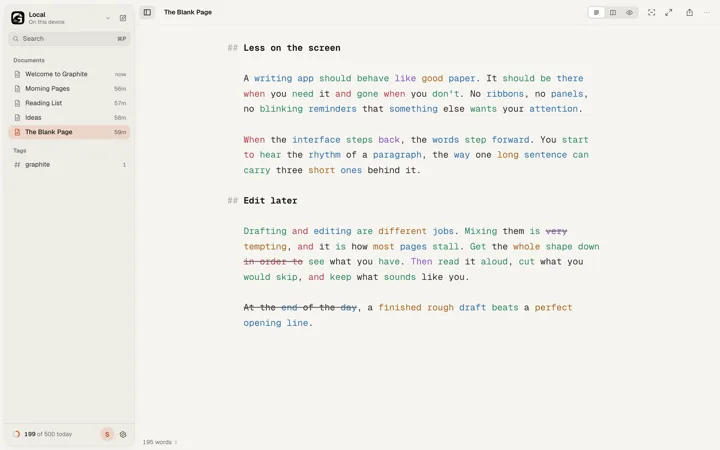
Task: Filter by the graphite tag
Action: click(x=69, y=164)
